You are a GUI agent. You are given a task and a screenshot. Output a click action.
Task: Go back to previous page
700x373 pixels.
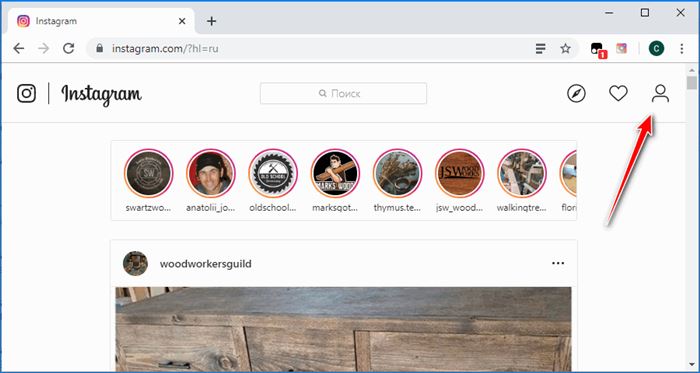click(x=19, y=48)
